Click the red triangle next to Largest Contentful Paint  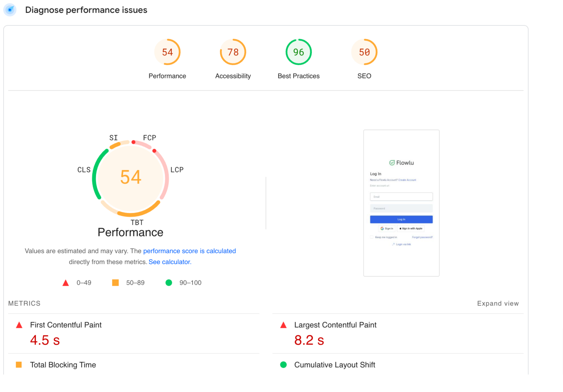tap(283, 325)
